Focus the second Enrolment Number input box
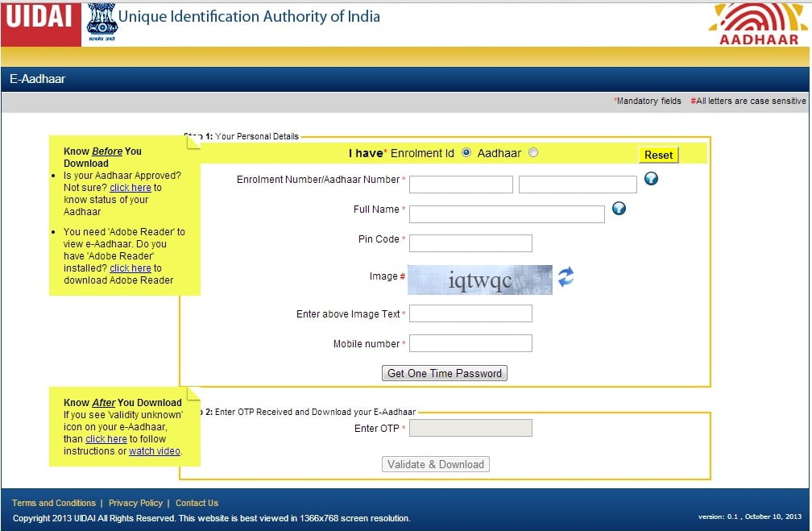Screen dimensions: 812x531 (x=578, y=185)
